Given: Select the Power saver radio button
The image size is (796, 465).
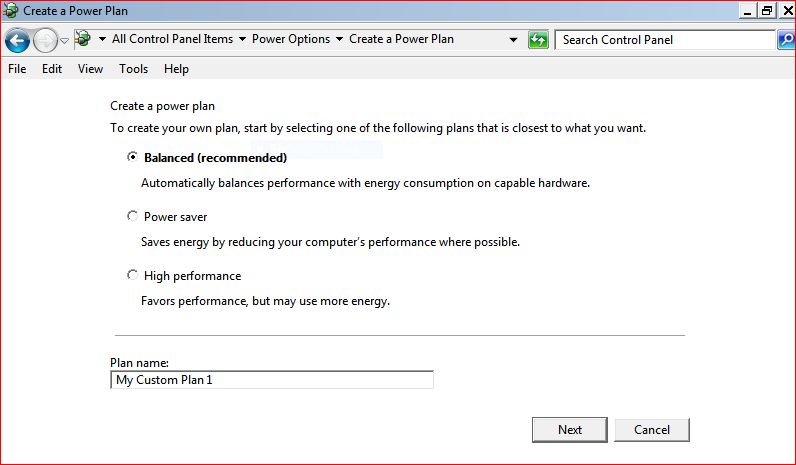Looking at the screenshot, I should (x=132, y=216).
